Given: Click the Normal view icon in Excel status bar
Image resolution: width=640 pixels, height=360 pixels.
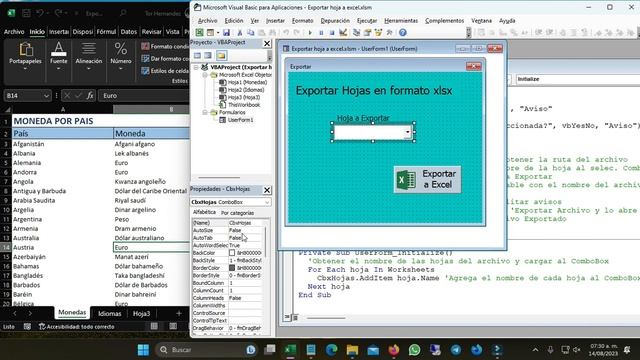Looking at the screenshot, I should [154, 326].
